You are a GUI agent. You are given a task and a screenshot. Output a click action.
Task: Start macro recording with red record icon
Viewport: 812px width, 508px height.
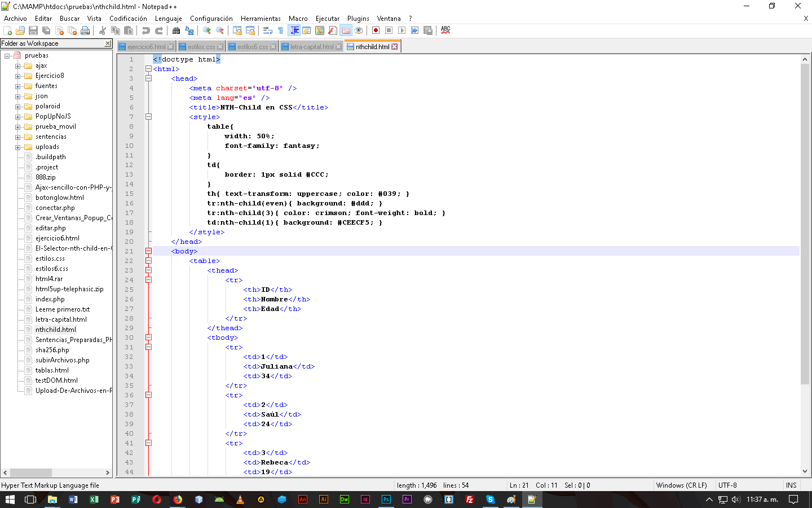376,30
